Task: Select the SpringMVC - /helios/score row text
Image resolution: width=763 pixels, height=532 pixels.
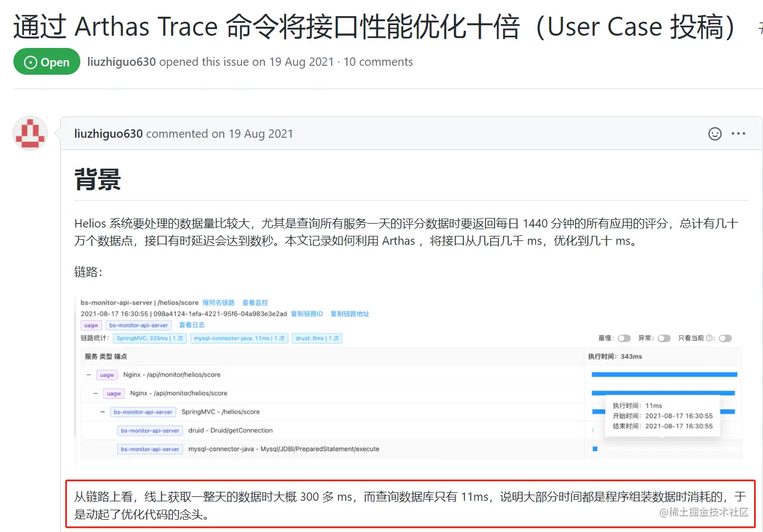Action: [x=220, y=412]
